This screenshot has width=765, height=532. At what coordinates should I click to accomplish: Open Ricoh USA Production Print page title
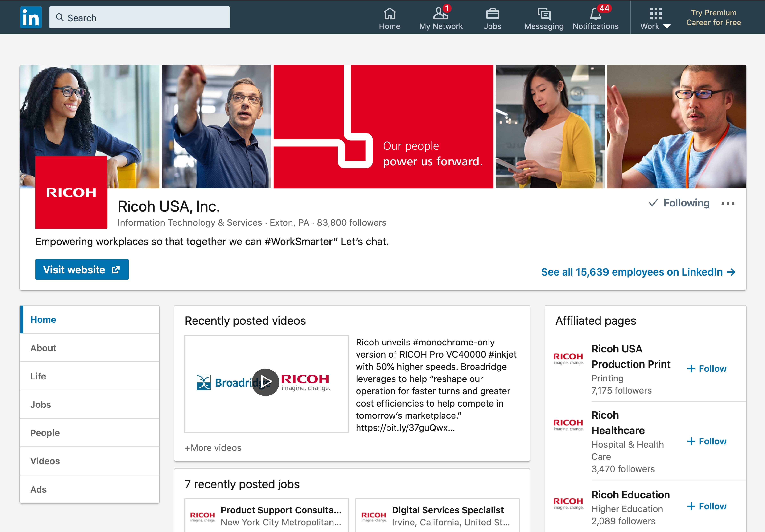tap(631, 356)
